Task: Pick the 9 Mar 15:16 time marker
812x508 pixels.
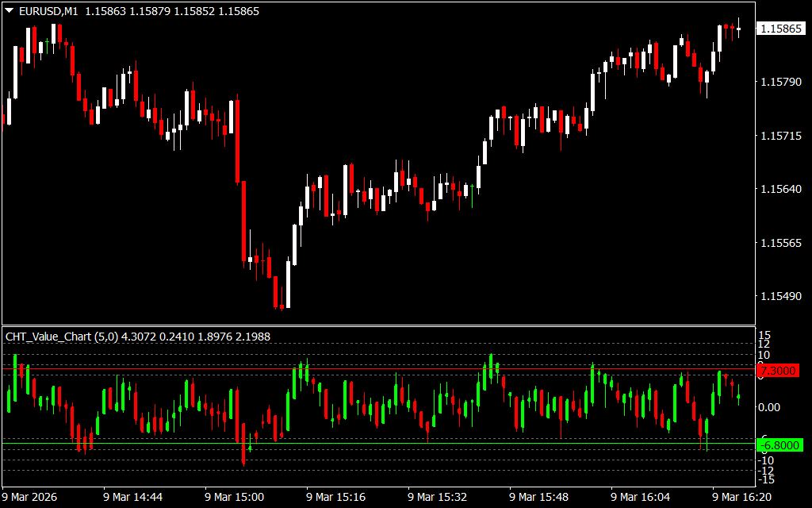Action: pos(336,497)
